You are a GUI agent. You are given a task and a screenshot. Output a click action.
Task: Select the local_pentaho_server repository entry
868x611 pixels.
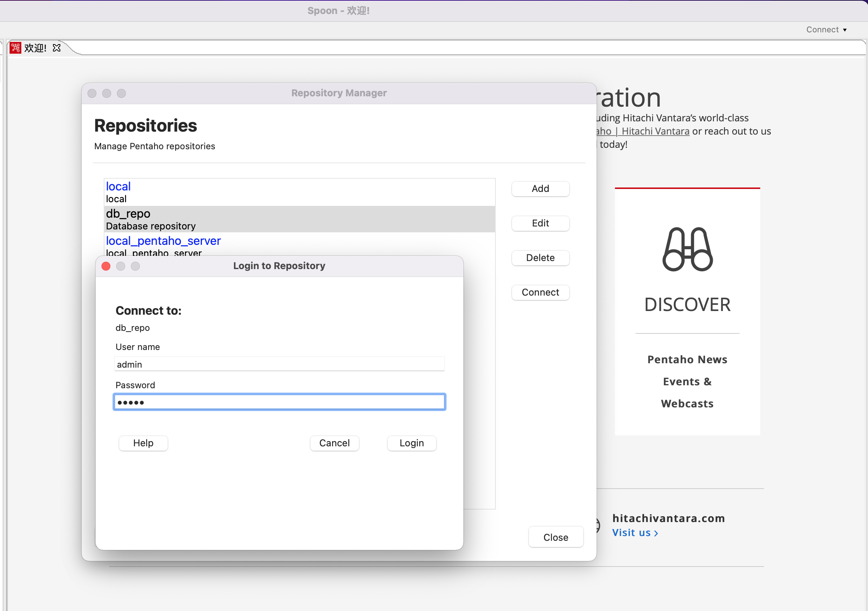click(163, 241)
